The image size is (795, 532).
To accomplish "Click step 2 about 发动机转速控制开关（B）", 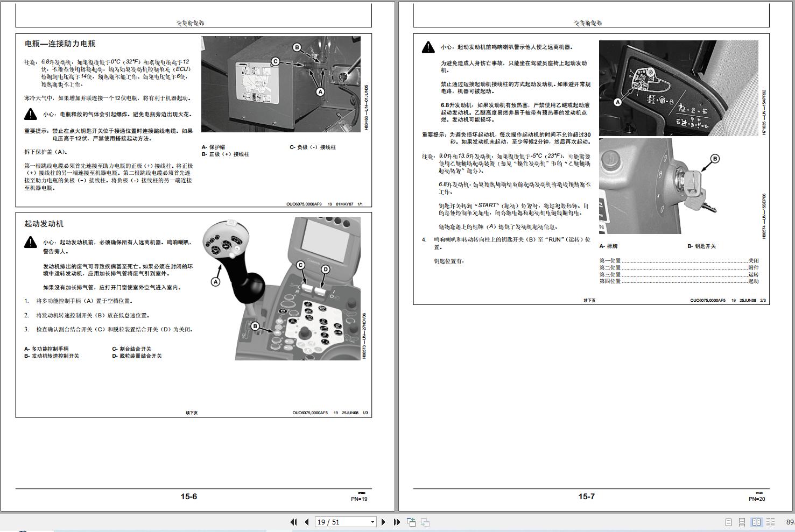I will pos(87,315).
